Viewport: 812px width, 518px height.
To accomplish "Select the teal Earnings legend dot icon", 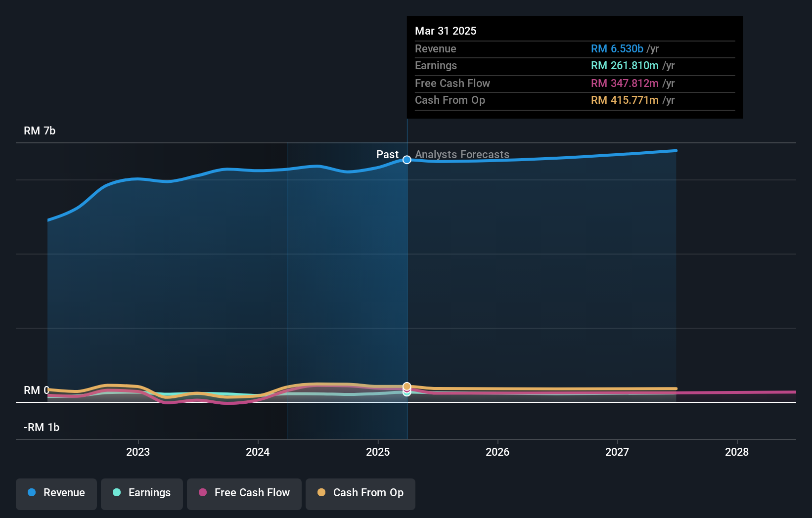I will pyautogui.click(x=116, y=492).
